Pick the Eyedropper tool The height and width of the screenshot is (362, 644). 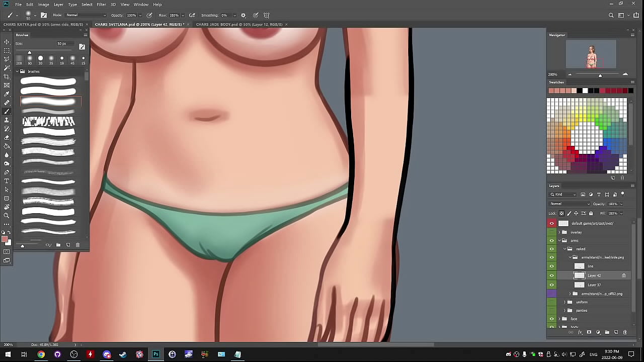7,94
